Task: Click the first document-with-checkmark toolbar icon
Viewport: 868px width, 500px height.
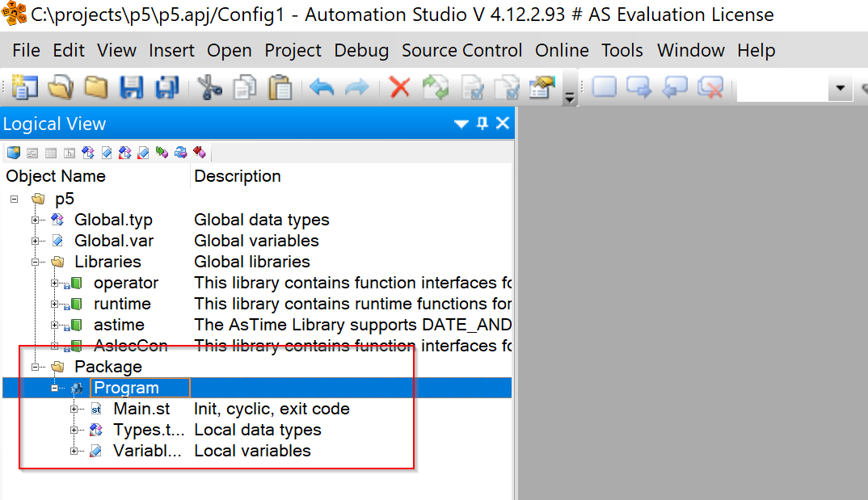Action: point(472,87)
